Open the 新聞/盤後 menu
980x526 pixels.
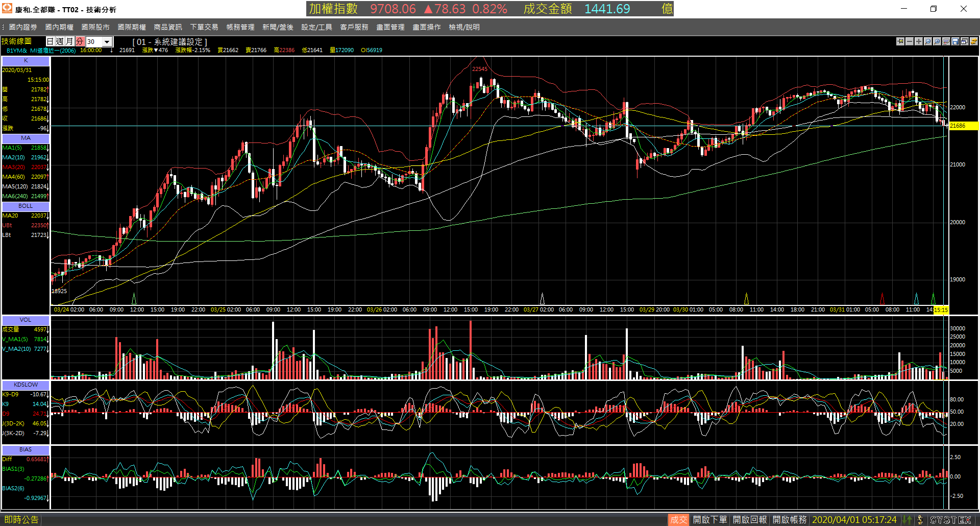click(278, 27)
